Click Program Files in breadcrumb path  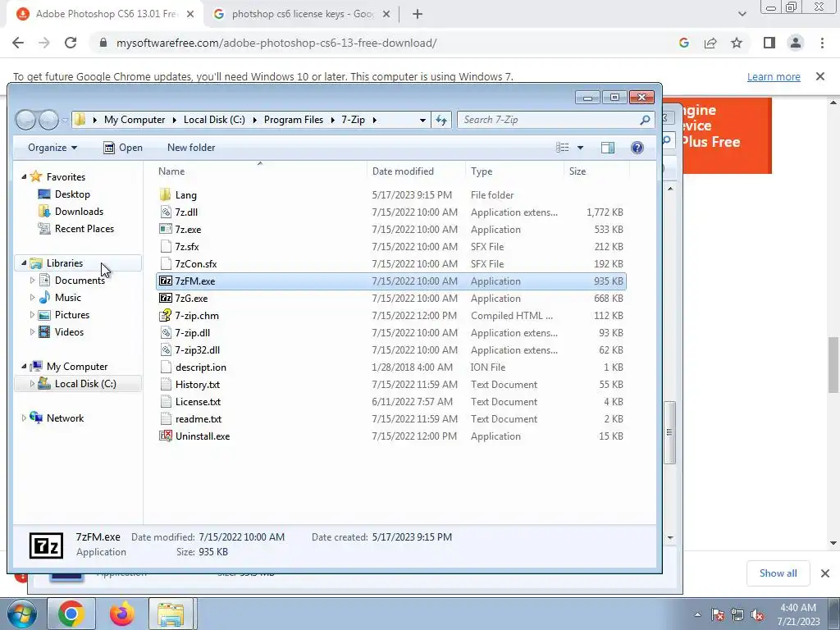[x=294, y=120]
